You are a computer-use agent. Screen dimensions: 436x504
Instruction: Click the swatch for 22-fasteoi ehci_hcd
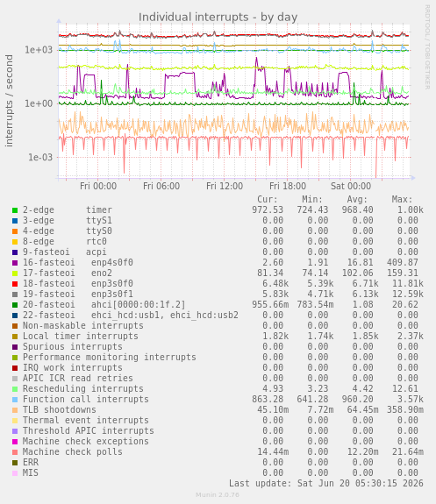coord(15,316)
